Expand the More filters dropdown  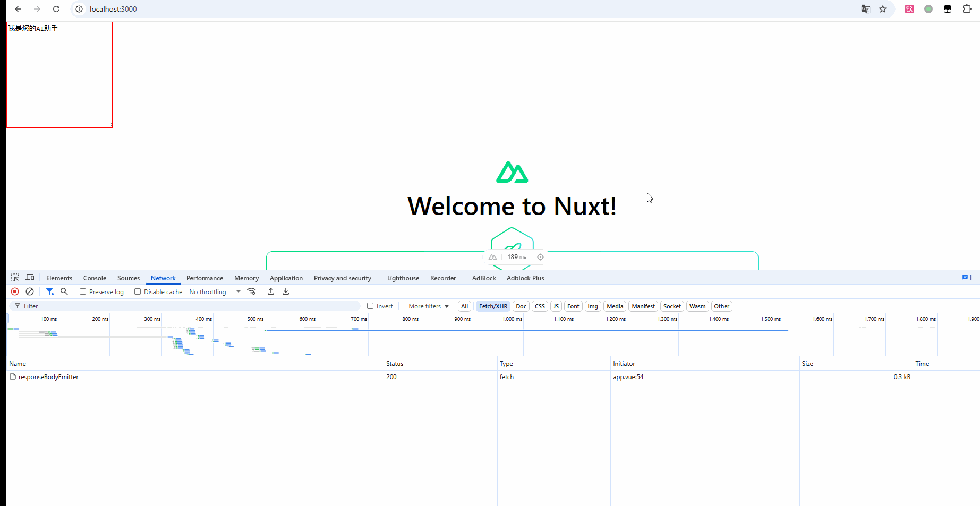point(429,306)
